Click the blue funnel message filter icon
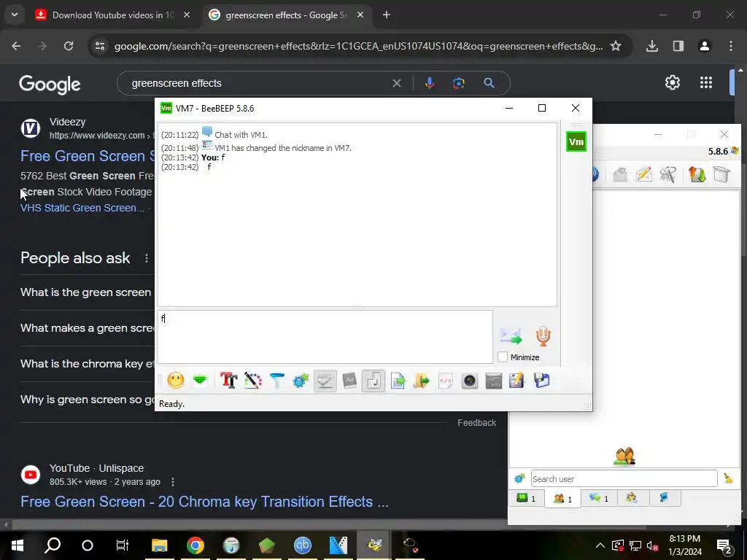Image resolution: width=747 pixels, height=560 pixels. click(x=276, y=381)
